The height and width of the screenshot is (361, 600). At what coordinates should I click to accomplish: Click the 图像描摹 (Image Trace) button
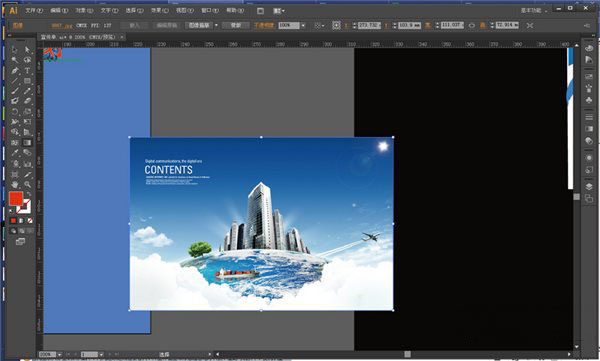[x=199, y=25]
